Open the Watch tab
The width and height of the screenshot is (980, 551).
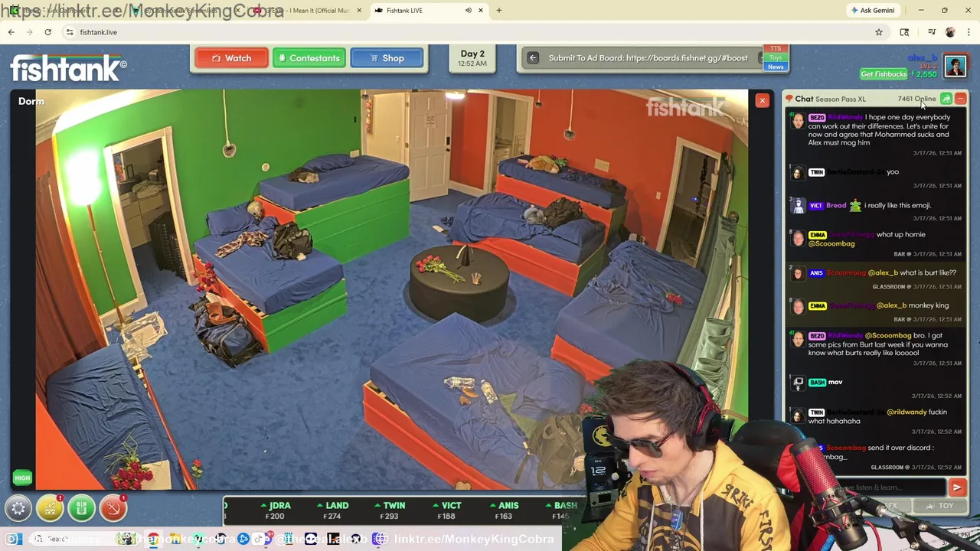tap(231, 58)
